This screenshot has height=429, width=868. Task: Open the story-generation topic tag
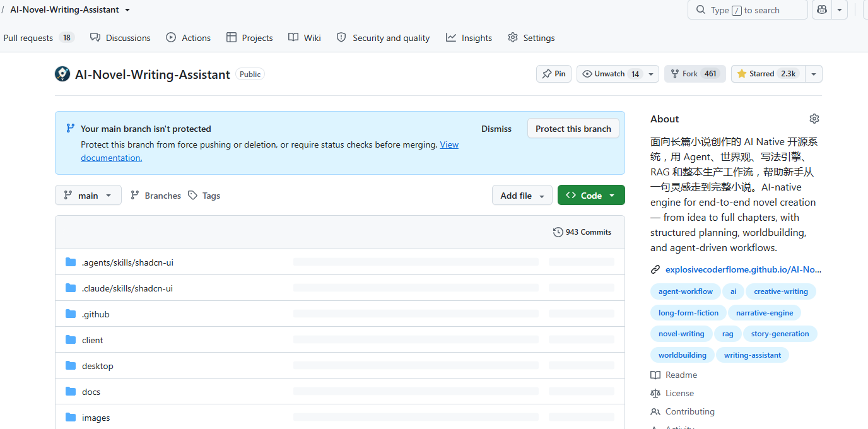coord(780,334)
